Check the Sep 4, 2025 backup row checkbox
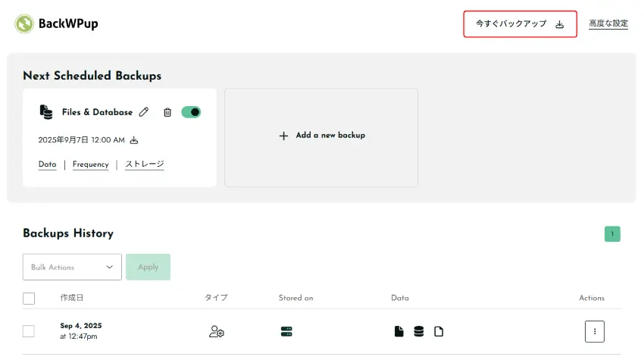 [29, 331]
